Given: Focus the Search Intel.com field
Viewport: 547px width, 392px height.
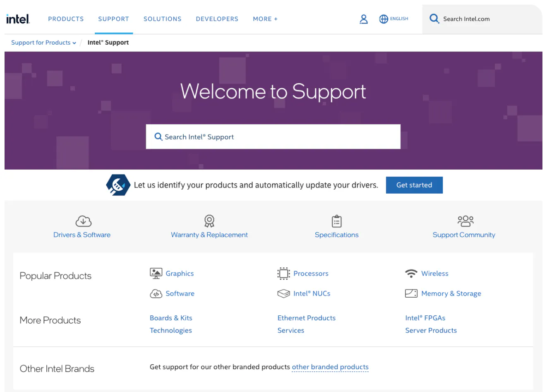Looking at the screenshot, I should 482,19.
